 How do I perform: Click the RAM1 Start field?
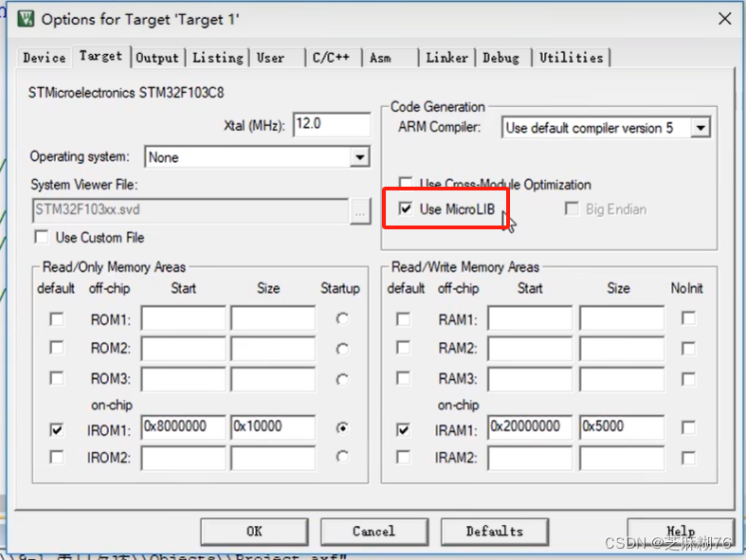(531, 318)
